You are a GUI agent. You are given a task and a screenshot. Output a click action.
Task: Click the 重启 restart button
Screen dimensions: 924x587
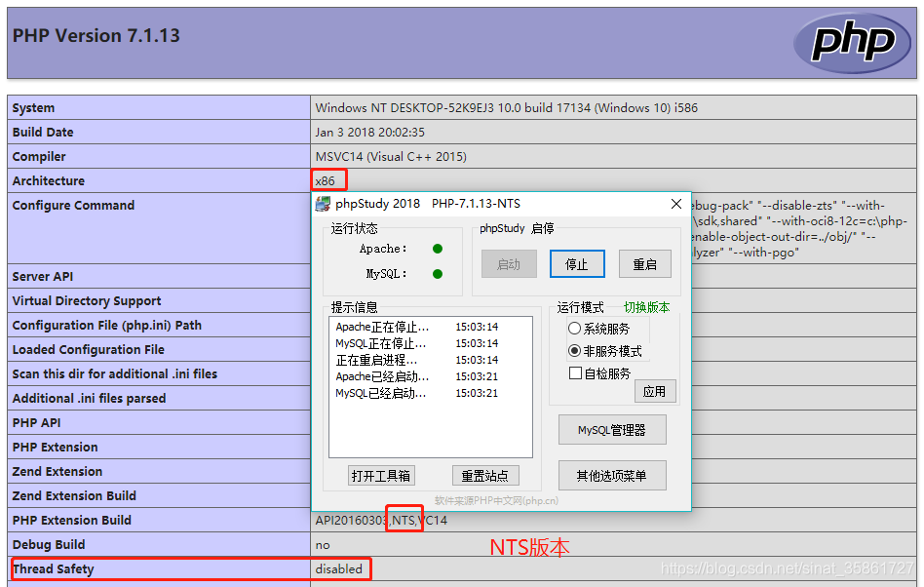click(x=644, y=264)
